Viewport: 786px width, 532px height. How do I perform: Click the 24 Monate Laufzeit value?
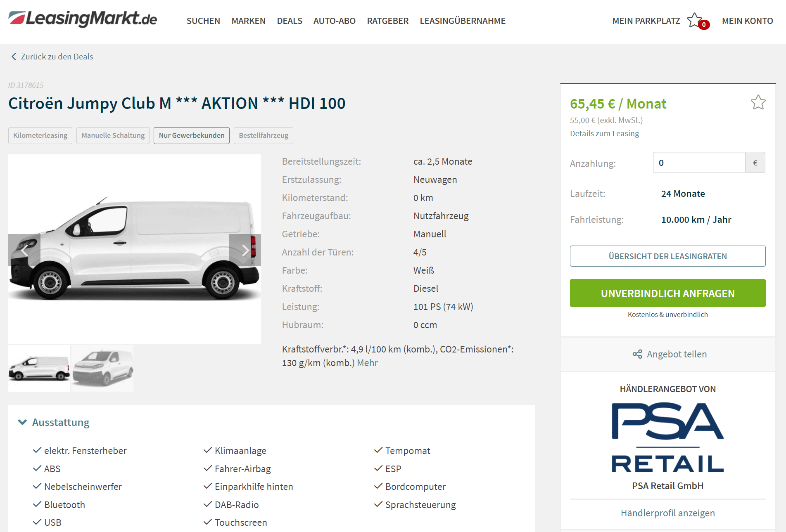click(683, 194)
